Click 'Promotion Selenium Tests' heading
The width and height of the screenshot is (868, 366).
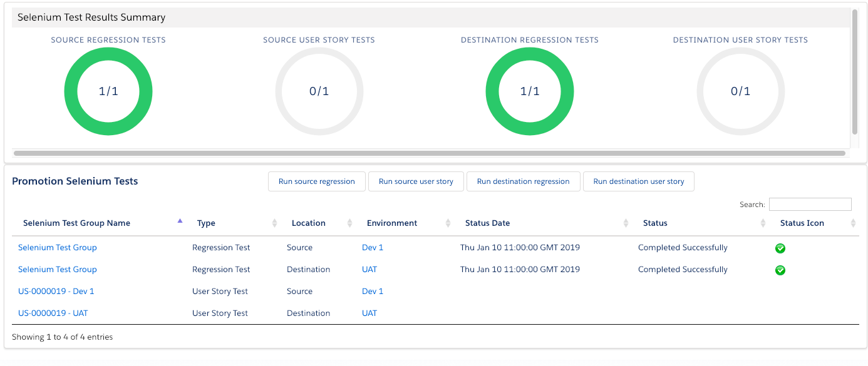coord(75,181)
